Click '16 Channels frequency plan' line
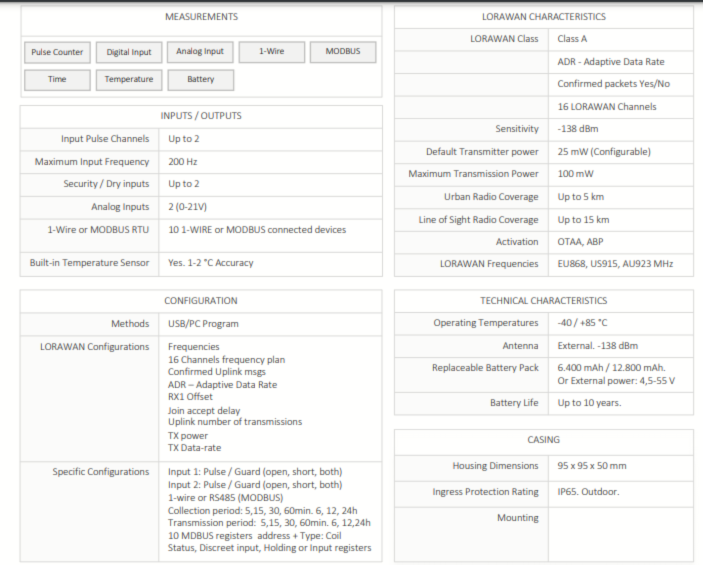The width and height of the screenshot is (703, 565). [x=226, y=360]
